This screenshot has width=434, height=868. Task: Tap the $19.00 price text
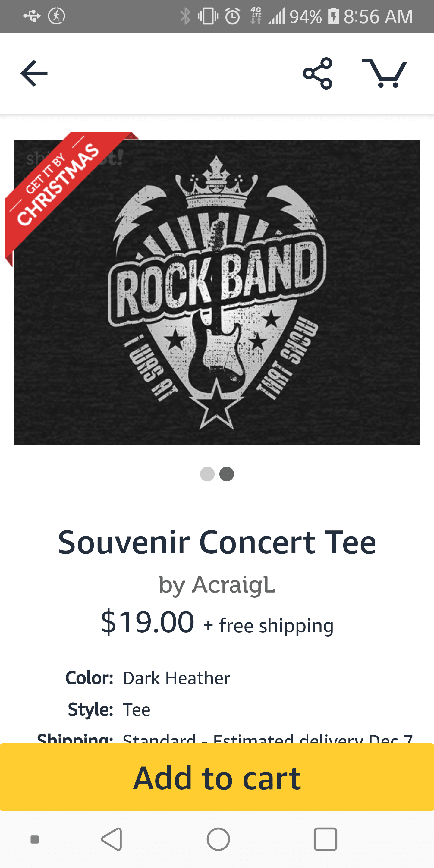pyautogui.click(x=148, y=622)
